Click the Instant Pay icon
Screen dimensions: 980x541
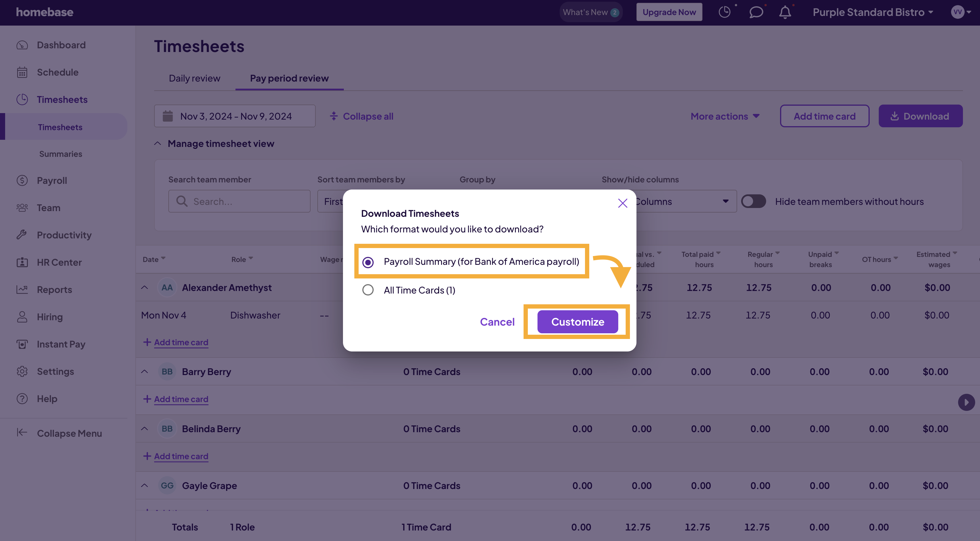click(x=22, y=344)
